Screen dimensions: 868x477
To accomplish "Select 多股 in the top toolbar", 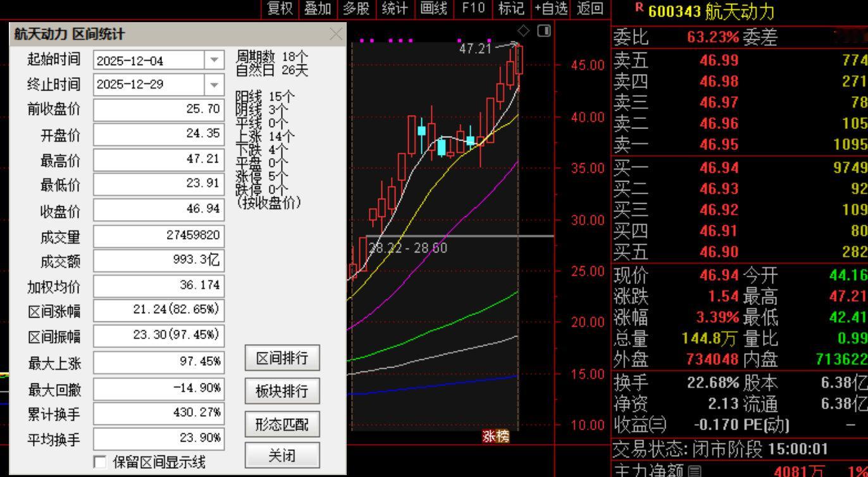I will coord(356,8).
